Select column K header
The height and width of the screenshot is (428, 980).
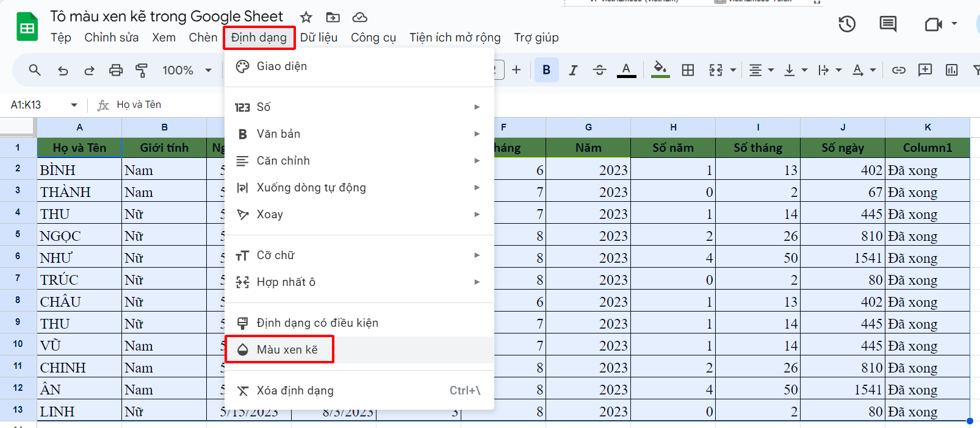[x=928, y=127]
